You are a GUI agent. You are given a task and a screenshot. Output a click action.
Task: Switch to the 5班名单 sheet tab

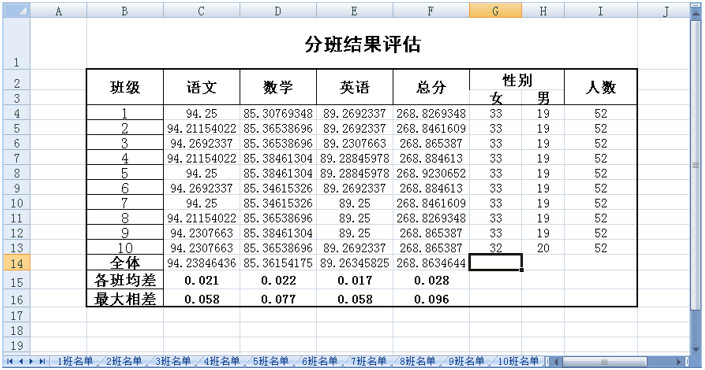(x=270, y=361)
